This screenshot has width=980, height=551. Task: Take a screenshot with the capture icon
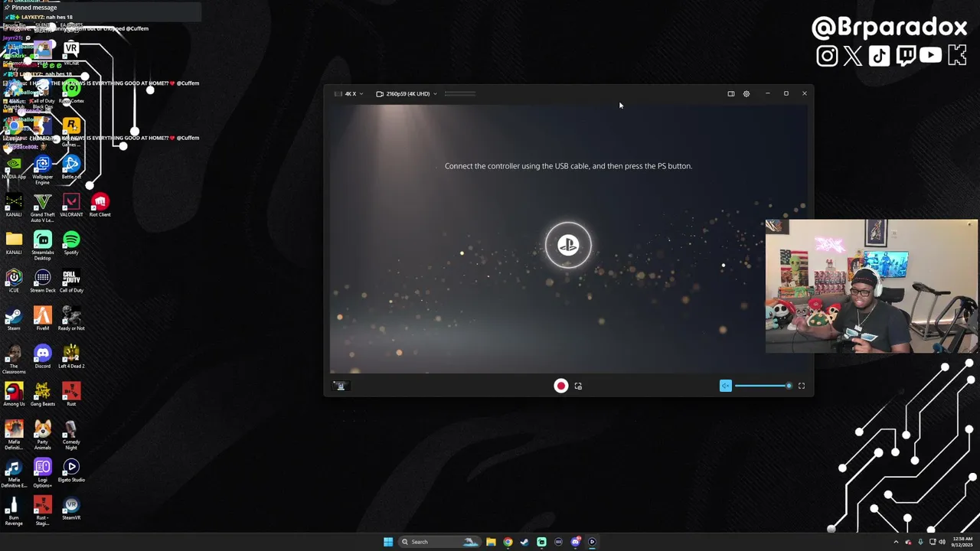(578, 386)
